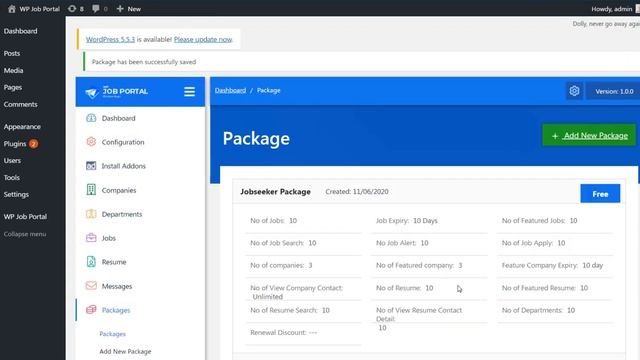Click the Departments icon
The height and width of the screenshot is (360, 640).
[x=91, y=214]
